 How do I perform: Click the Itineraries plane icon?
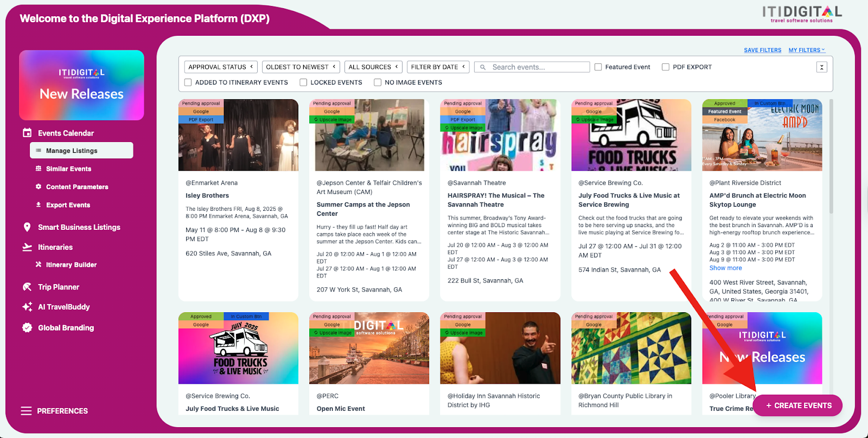coord(27,247)
